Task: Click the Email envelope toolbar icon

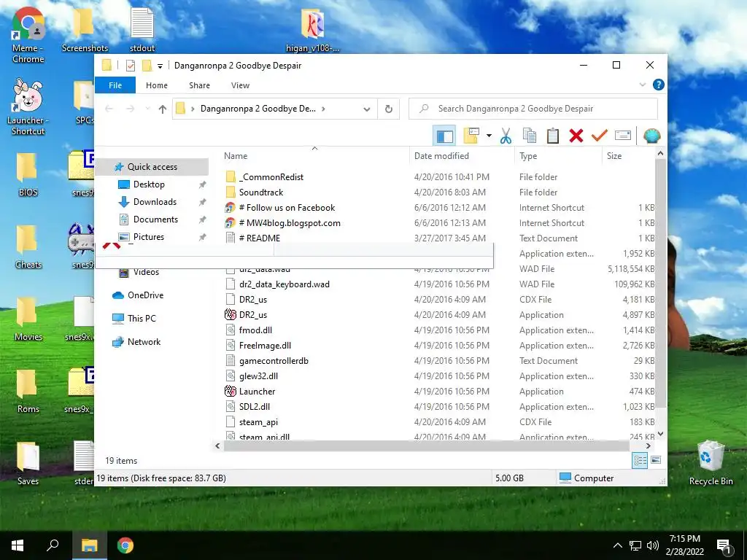Action: tap(623, 136)
